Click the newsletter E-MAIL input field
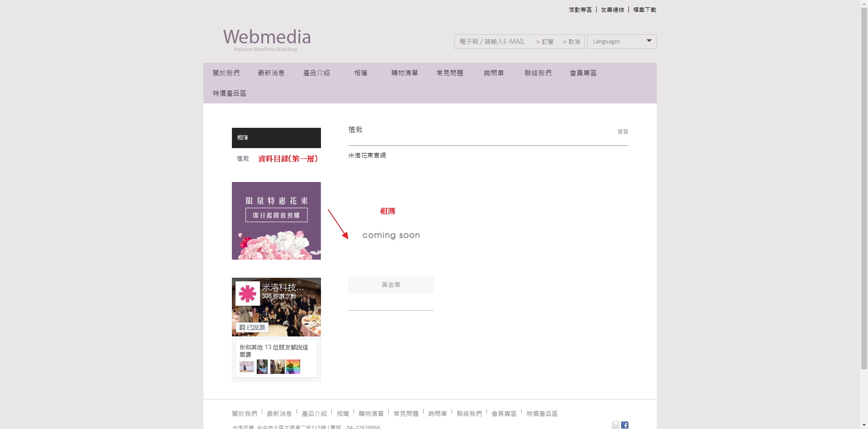The width and height of the screenshot is (868, 429). pos(493,42)
